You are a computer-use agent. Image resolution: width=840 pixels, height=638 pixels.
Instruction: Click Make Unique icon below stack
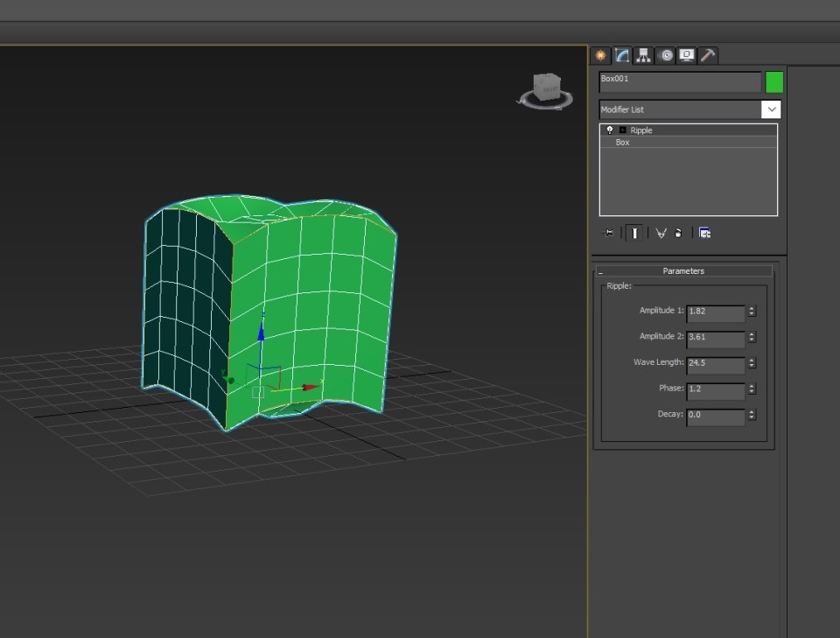(x=661, y=233)
